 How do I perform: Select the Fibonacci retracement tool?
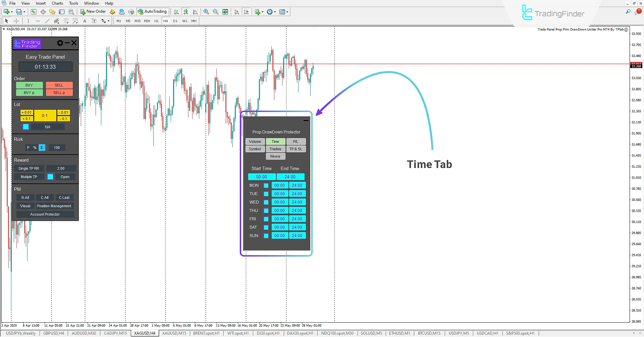coord(66,21)
